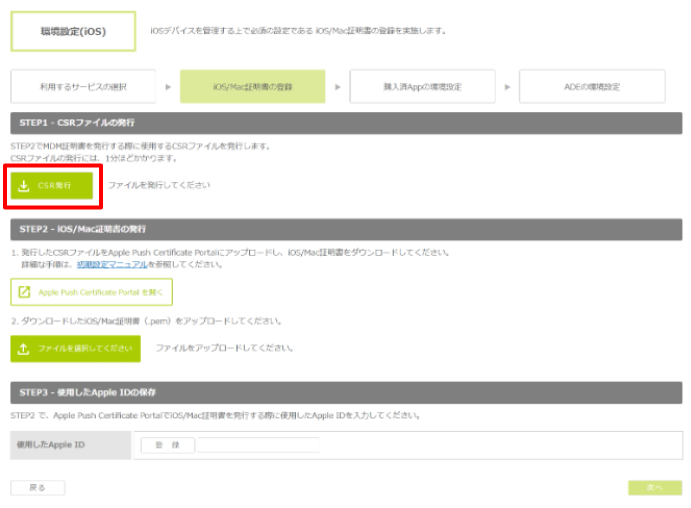Click the STEP3 - 使用したApple IDの保存 header
The width and height of the screenshot is (691, 508).
tap(346, 393)
